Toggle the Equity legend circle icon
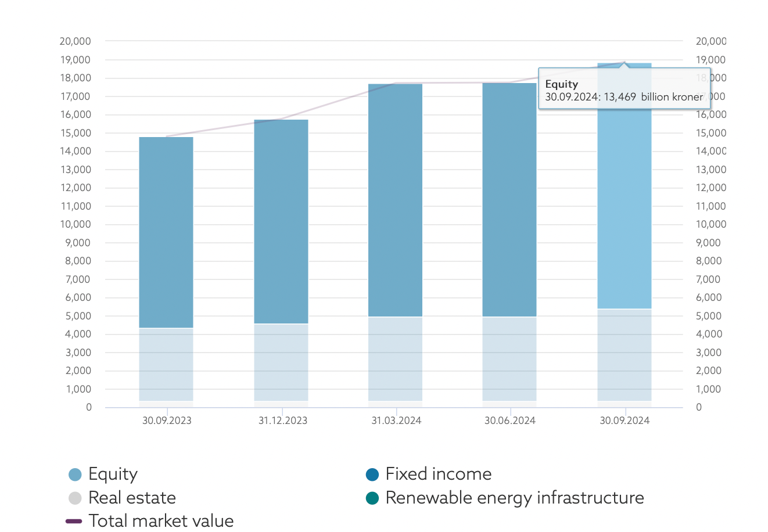Image resolution: width=768 pixels, height=532 pixels. point(75,475)
